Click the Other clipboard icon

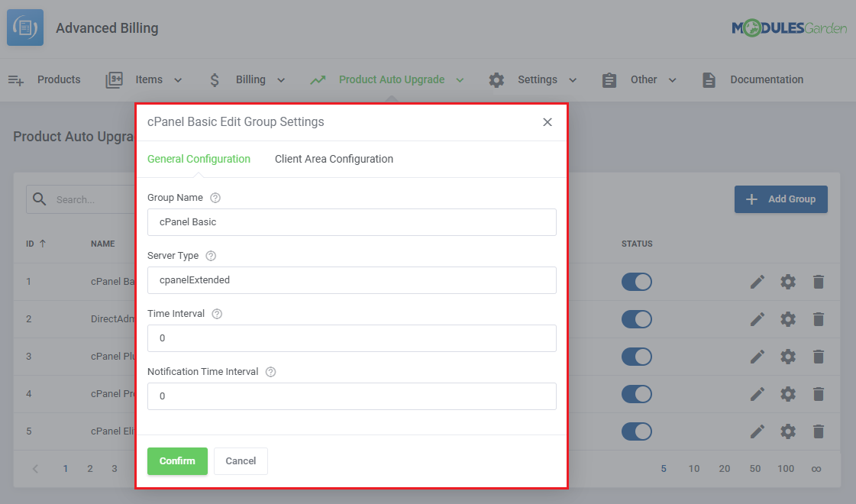(x=609, y=80)
